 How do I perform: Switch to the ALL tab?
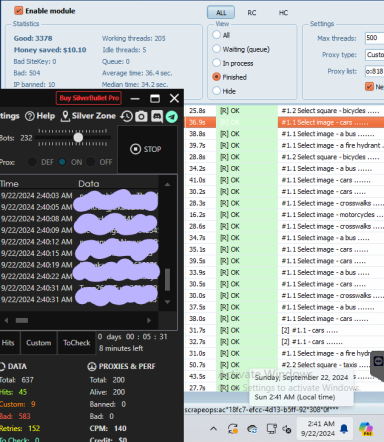(221, 13)
